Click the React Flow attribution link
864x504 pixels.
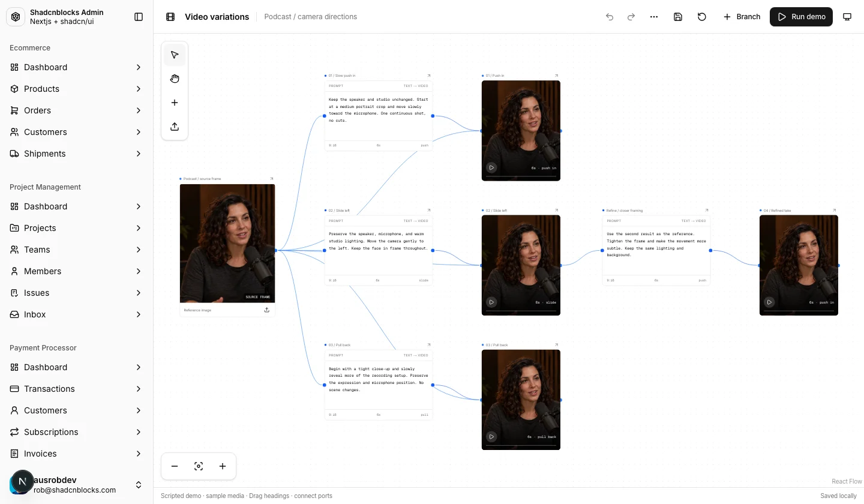pos(847,481)
